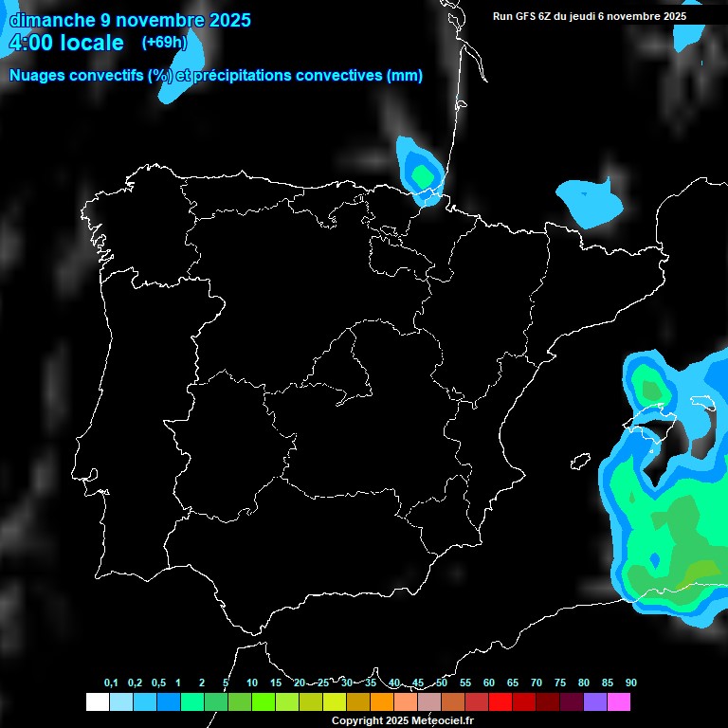
Task: Select legend value "10"
Action: [252, 682]
